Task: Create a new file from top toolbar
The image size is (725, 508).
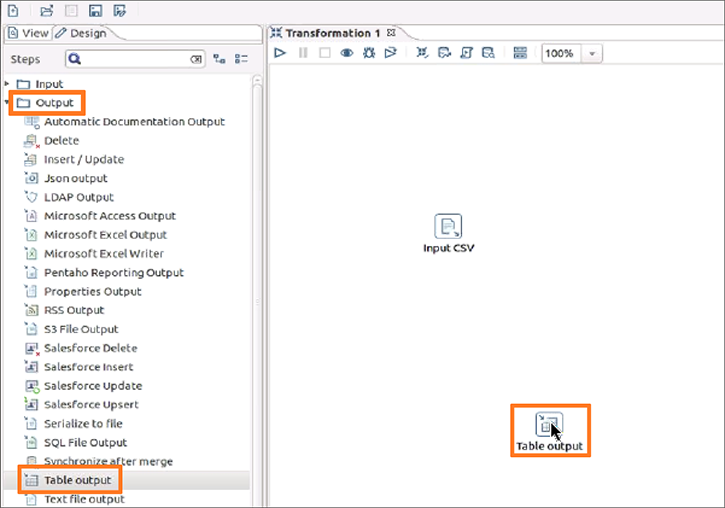Action: (x=13, y=10)
